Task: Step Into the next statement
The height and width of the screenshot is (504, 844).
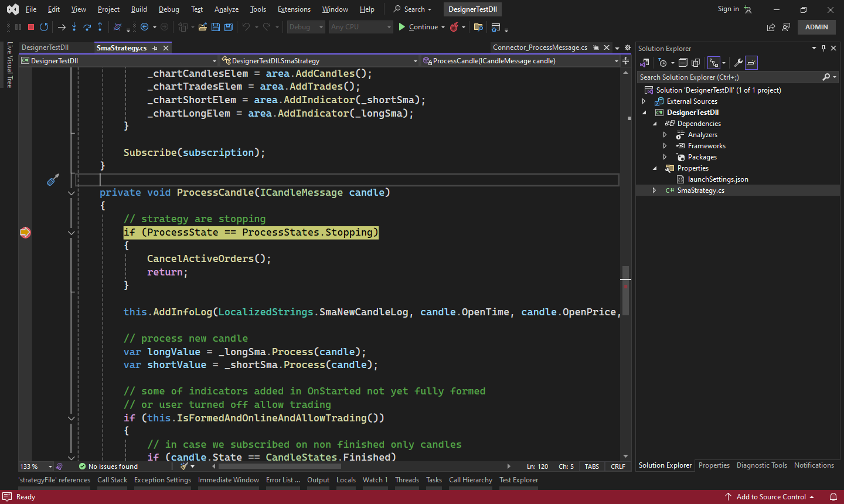Action: [74, 27]
